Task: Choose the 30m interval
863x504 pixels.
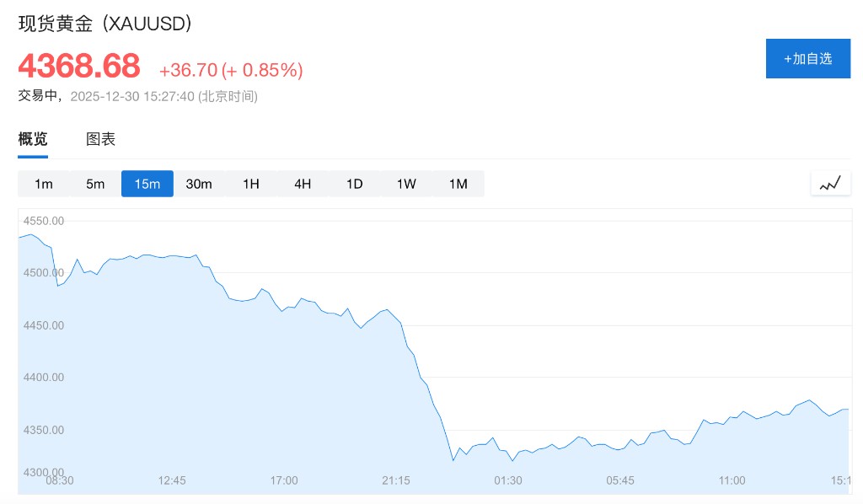Action: (x=199, y=184)
